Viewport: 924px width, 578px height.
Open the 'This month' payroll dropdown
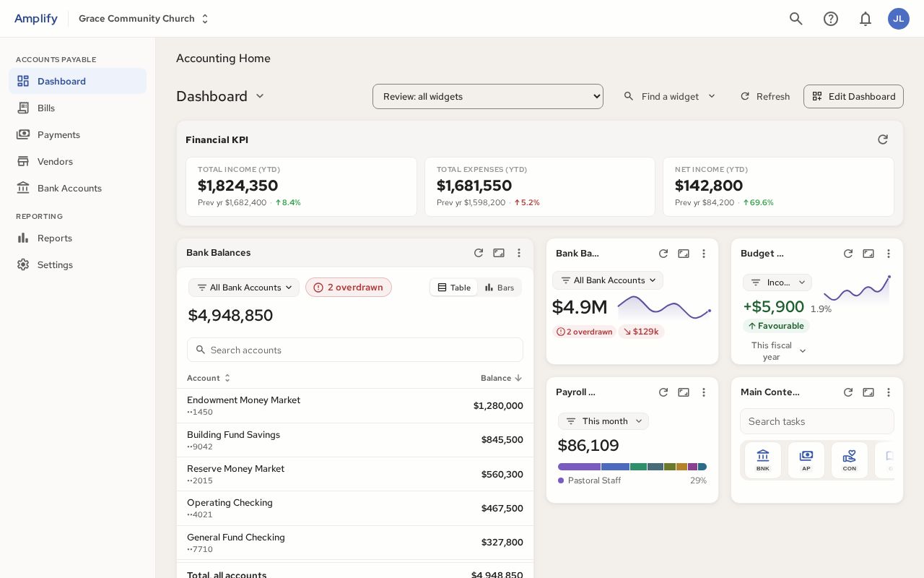603,421
